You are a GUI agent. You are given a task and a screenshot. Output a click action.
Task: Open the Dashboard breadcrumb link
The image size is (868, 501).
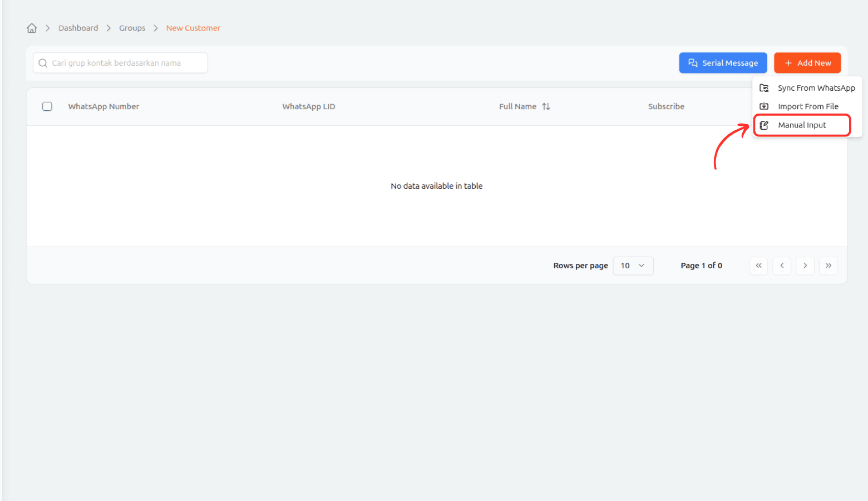[78, 28]
